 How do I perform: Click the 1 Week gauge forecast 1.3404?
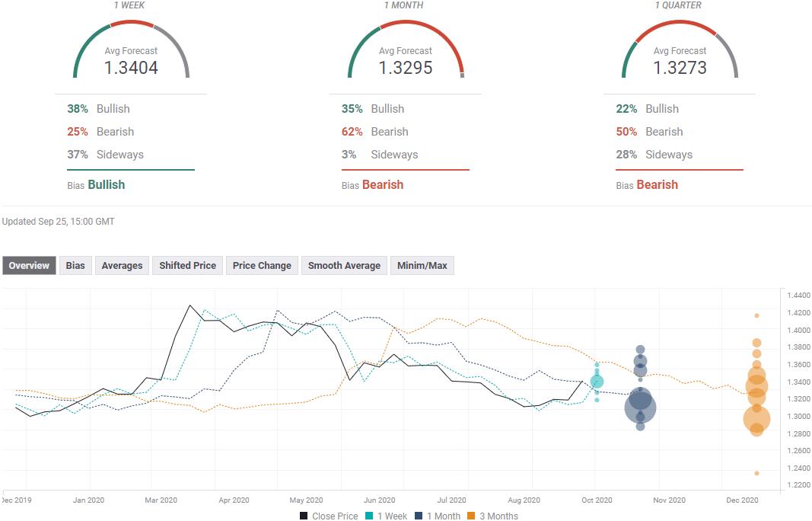click(131, 67)
